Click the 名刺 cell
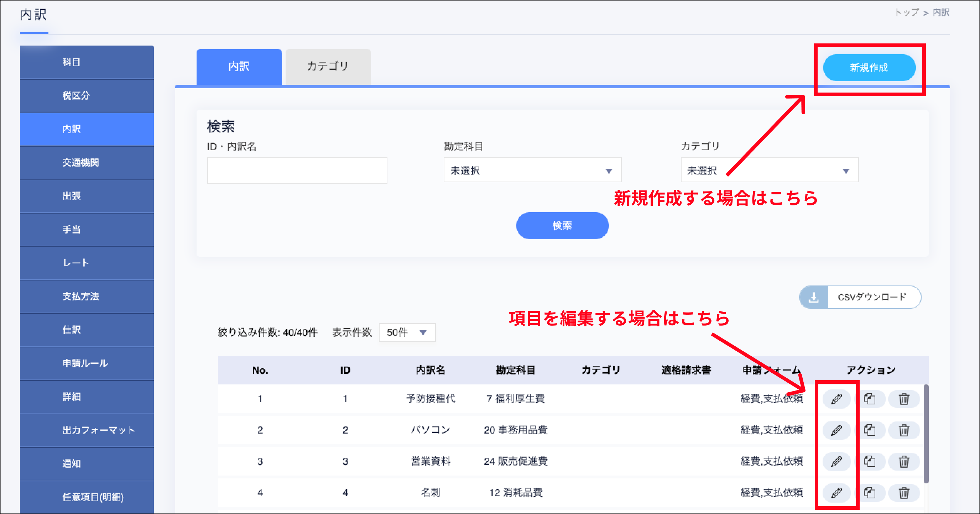The height and width of the screenshot is (514, 980). point(431,492)
